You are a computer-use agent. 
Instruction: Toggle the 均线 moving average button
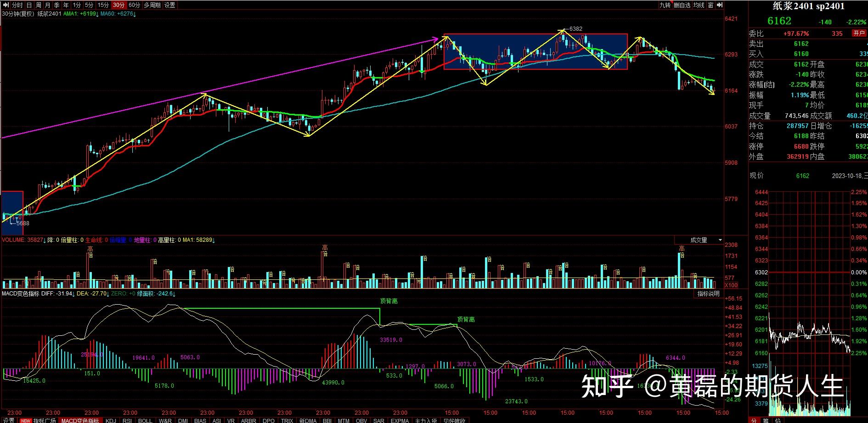699,5
